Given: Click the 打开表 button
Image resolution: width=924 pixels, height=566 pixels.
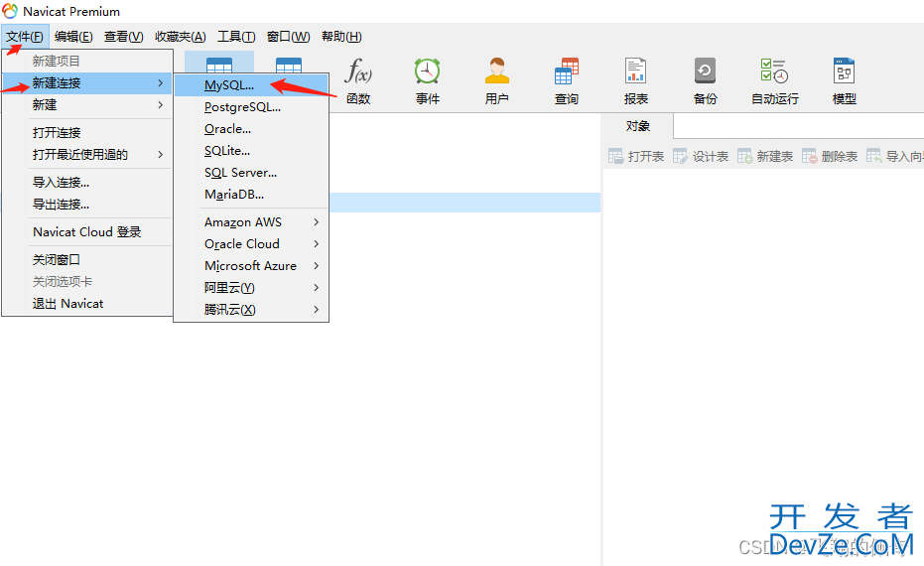Looking at the screenshot, I should coord(636,157).
